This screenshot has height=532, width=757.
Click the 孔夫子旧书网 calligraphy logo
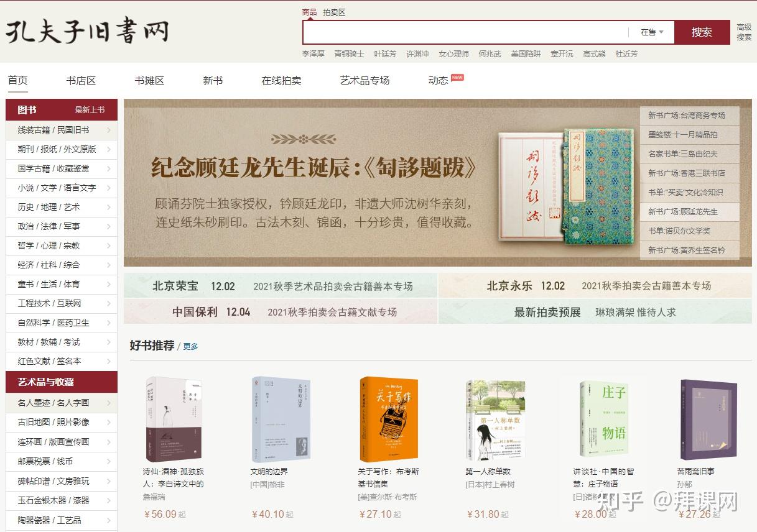click(88, 30)
